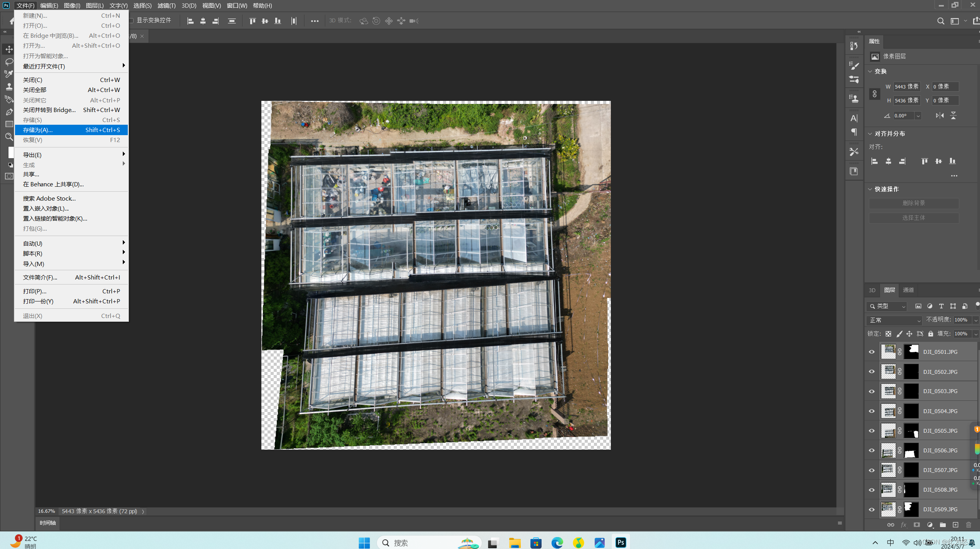Collapse the 对齐并分布 section

870,134
